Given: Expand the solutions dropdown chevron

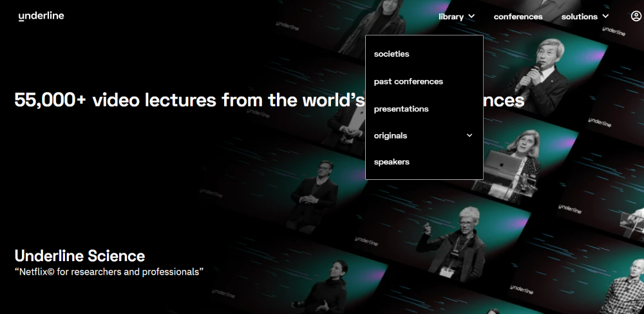Looking at the screenshot, I should click(605, 17).
